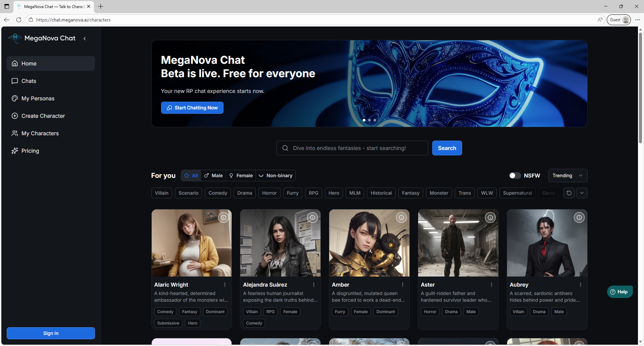Reload the browser page
Image resolution: width=644 pixels, height=346 pixels.
coord(19,20)
